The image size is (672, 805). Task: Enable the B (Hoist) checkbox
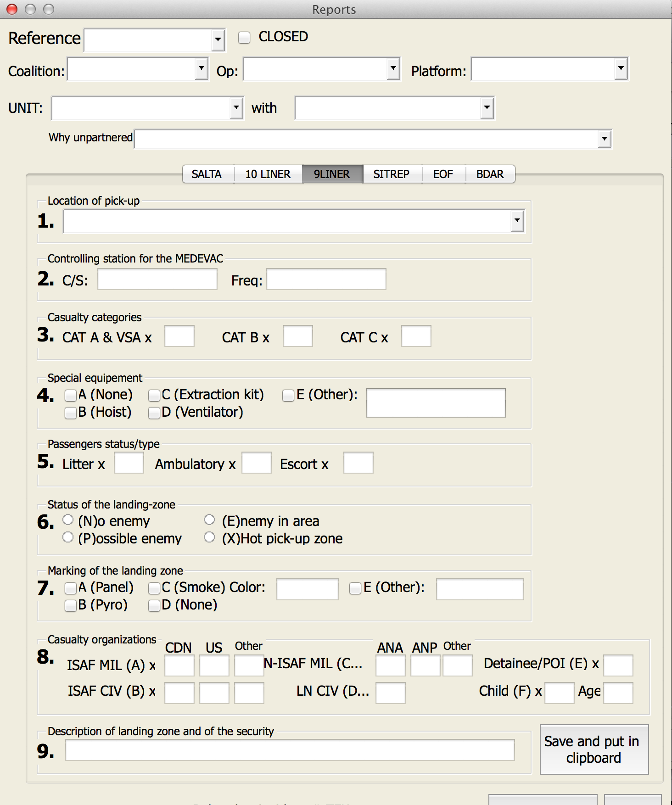coord(71,413)
